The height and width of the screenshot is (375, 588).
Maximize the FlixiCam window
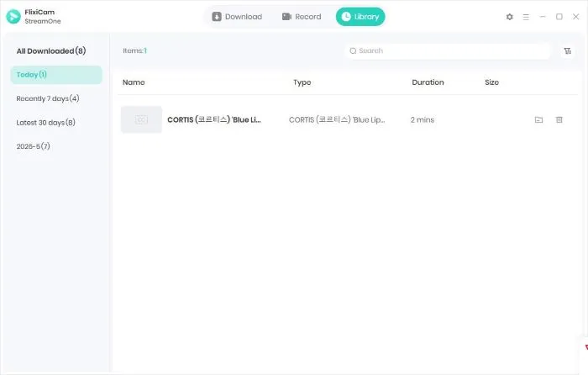(559, 17)
